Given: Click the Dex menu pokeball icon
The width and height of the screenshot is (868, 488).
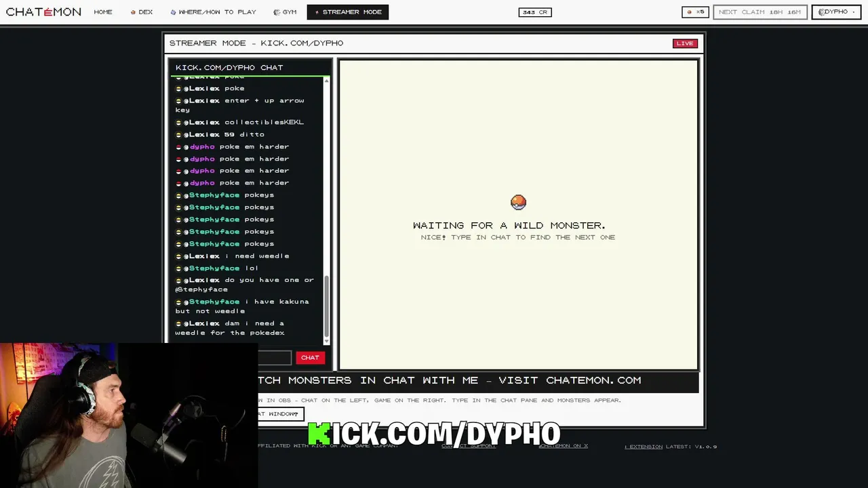Looking at the screenshot, I should (x=134, y=12).
